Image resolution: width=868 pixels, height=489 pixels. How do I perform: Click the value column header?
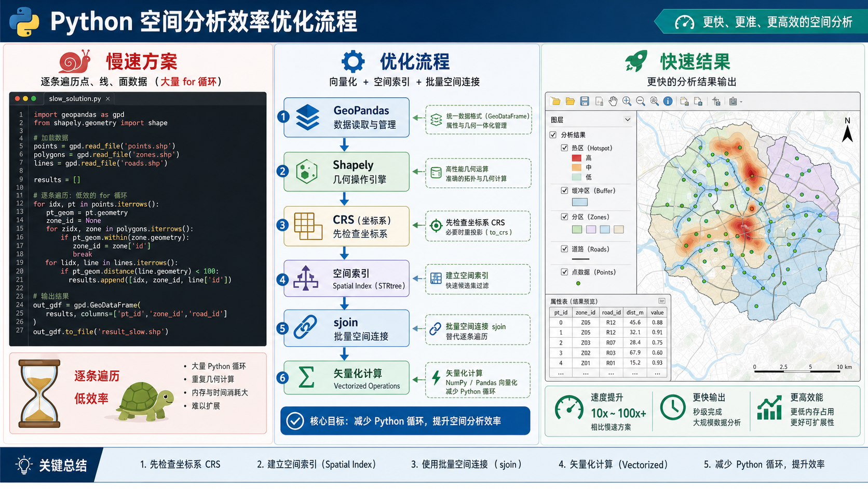point(657,312)
